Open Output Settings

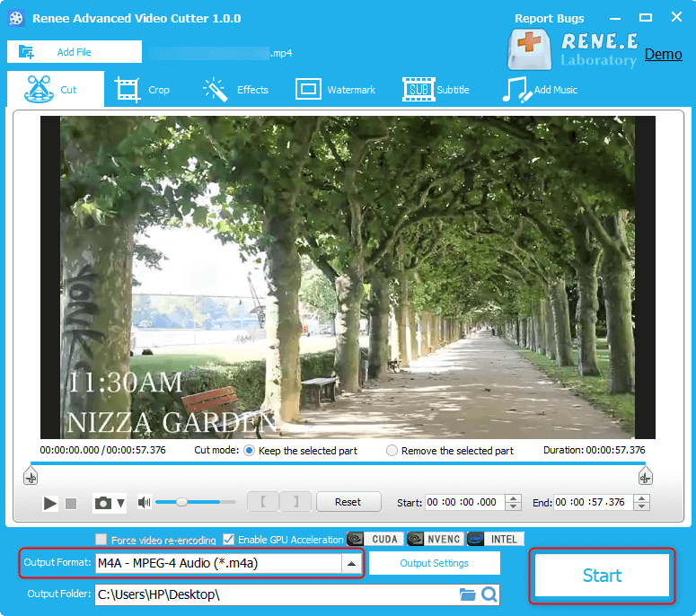click(434, 563)
